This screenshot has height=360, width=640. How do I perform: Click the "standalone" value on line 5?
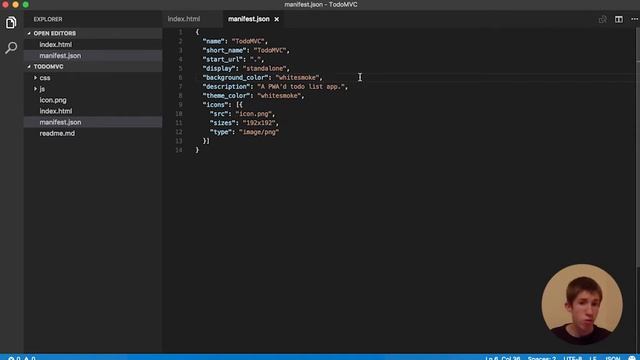[x=264, y=68]
